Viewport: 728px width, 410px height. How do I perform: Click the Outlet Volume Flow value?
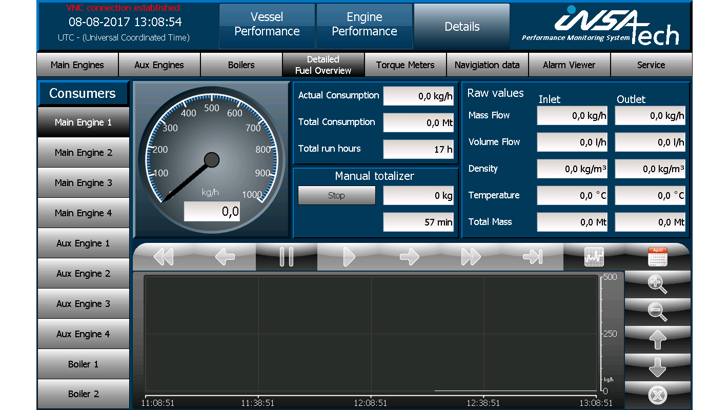(x=650, y=142)
